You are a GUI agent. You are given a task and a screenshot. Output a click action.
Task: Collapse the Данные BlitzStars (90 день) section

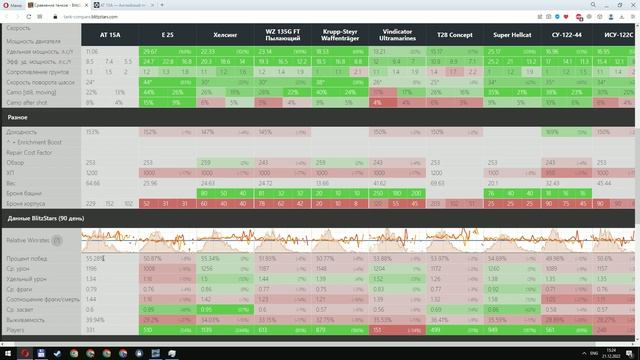point(318,218)
